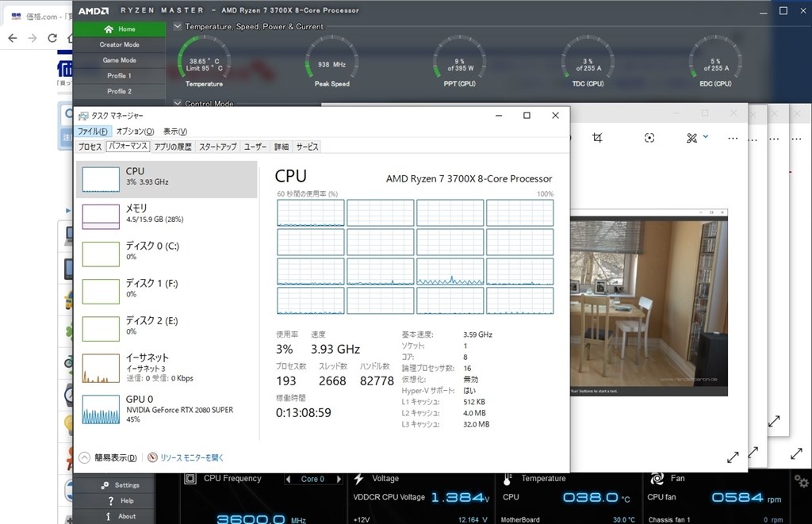
Task: Switch Ryzen Master to Game Mode
Action: [x=119, y=60]
